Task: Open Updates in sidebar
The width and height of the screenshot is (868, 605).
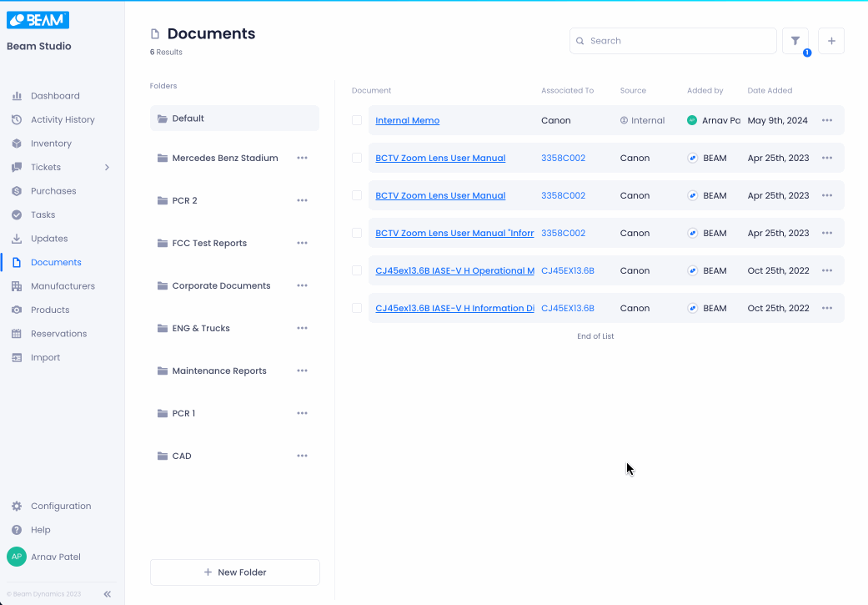Action: (49, 239)
